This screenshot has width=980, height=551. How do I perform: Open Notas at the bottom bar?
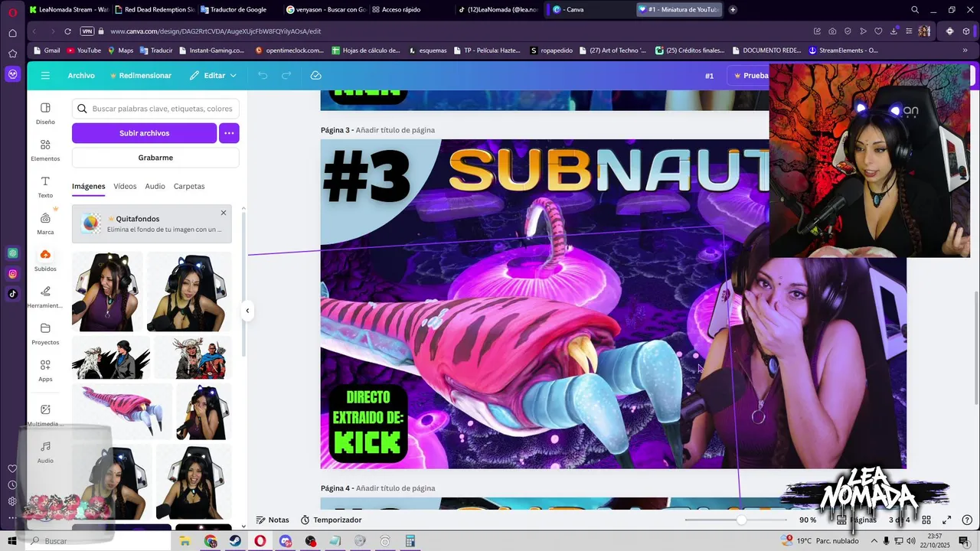click(x=273, y=520)
